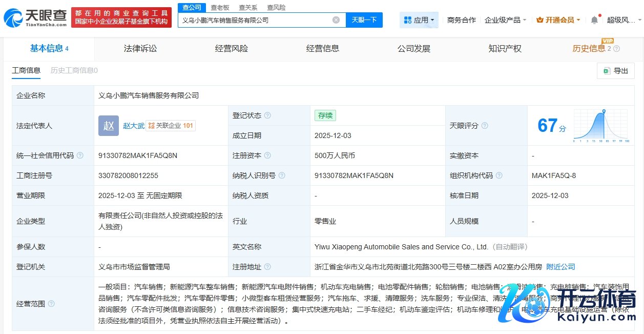This screenshot has height=334, width=644.
Task: Click the company name search field
Action: (x=256, y=20)
